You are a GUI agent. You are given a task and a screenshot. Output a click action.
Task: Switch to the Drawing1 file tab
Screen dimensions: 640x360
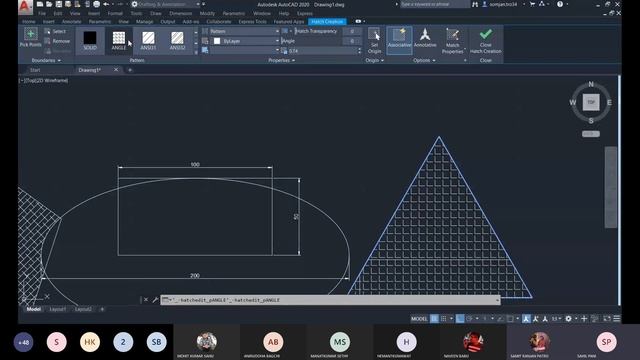coord(90,70)
